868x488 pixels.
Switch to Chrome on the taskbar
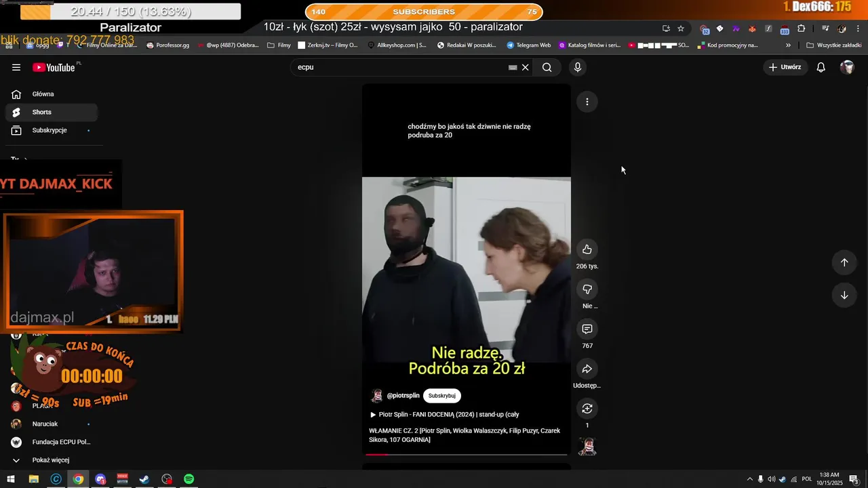tap(78, 479)
